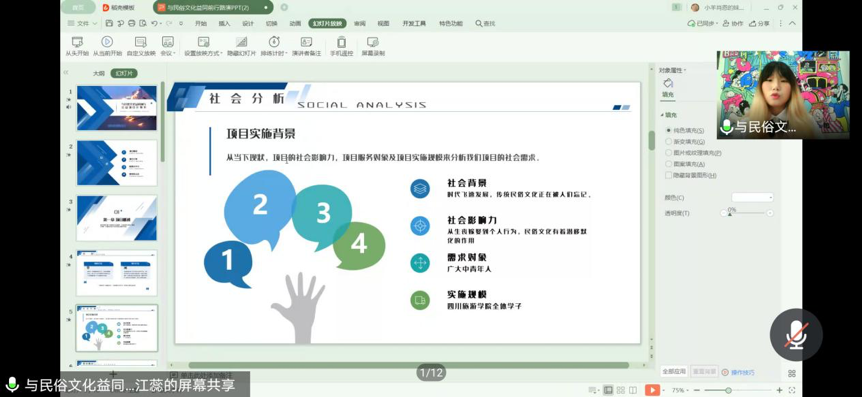Open rehearse timings (排练计时) tool

274,46
